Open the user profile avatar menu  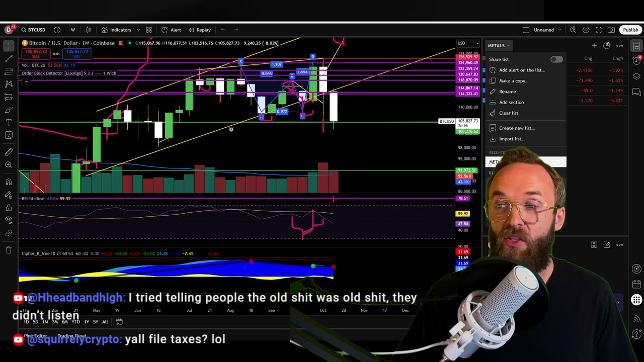click(9, 30)
